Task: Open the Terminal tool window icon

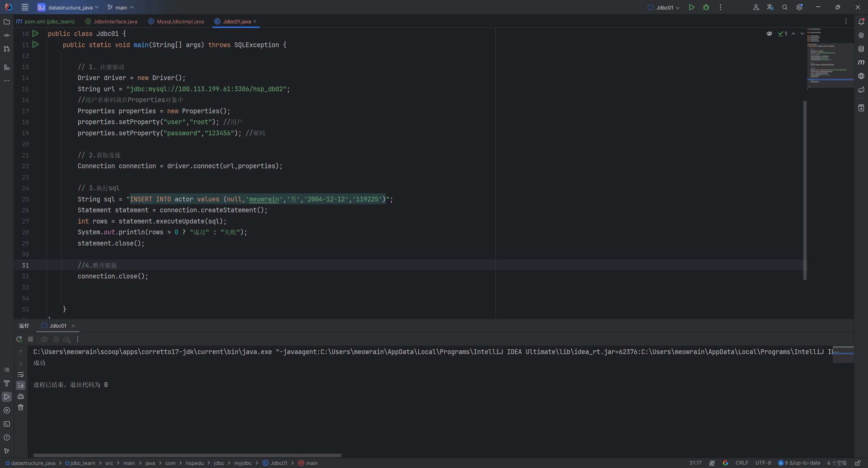Action: point(7,424)
